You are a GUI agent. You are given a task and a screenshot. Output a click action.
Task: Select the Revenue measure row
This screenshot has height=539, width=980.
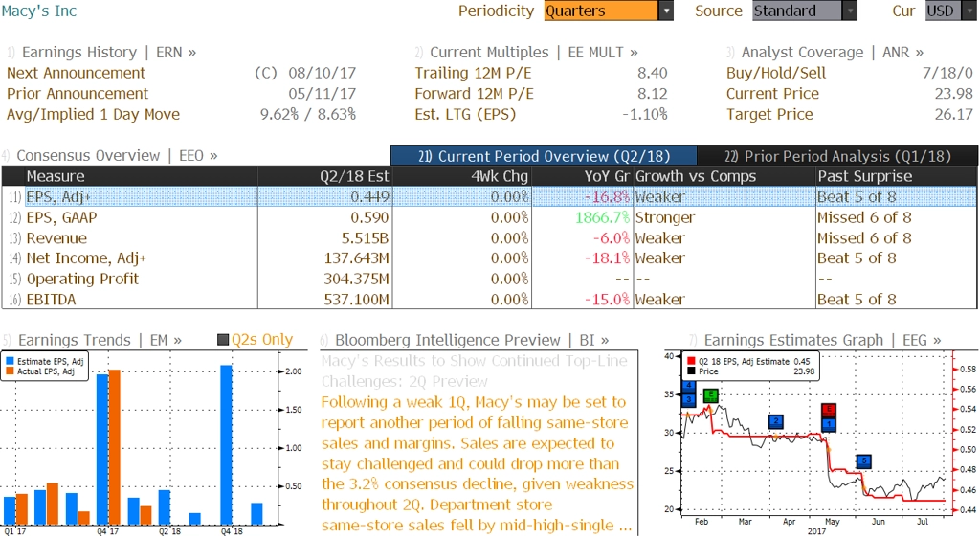489,238
